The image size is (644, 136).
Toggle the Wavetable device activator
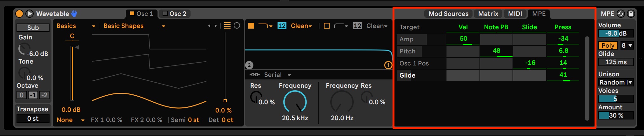(x=19, y=14)
